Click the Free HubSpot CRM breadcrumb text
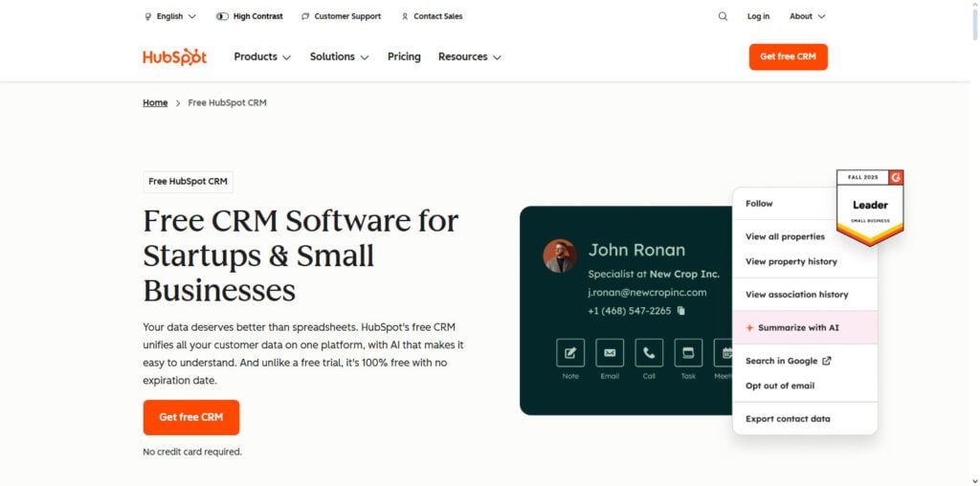This screenshot has width=980, height=486. 228,103
